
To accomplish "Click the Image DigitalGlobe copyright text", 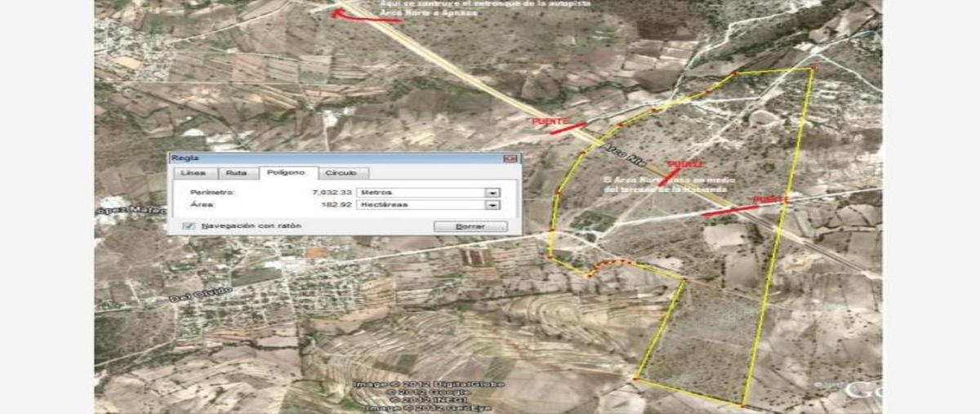I will point(430,384).
